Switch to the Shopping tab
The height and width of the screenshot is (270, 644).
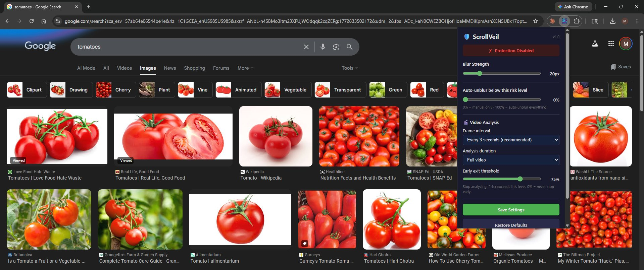pyautogui.click(x=194, y=68)
